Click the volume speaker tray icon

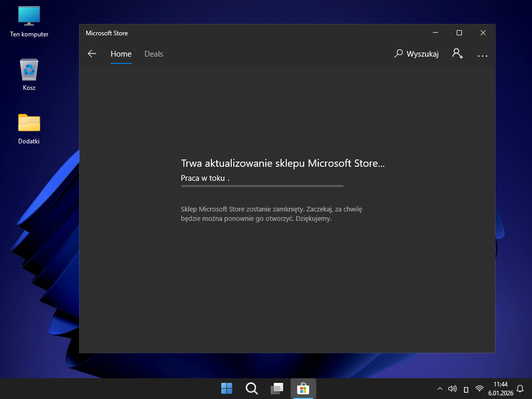coord(453,389)
